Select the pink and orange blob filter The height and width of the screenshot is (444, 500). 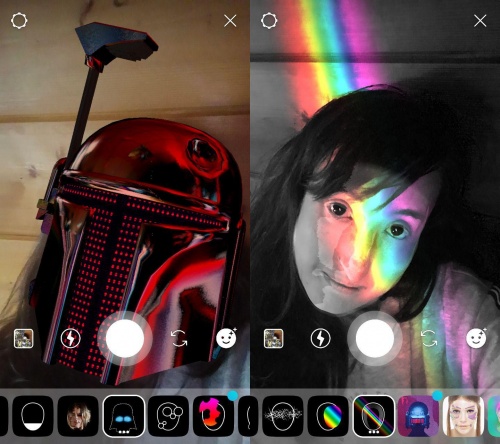click(x=214, y=416)
